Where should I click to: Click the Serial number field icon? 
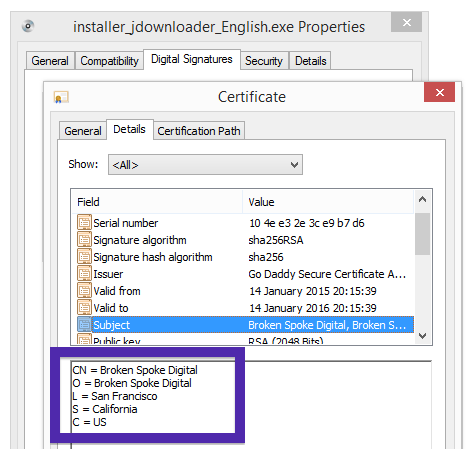tap(84, 222)
